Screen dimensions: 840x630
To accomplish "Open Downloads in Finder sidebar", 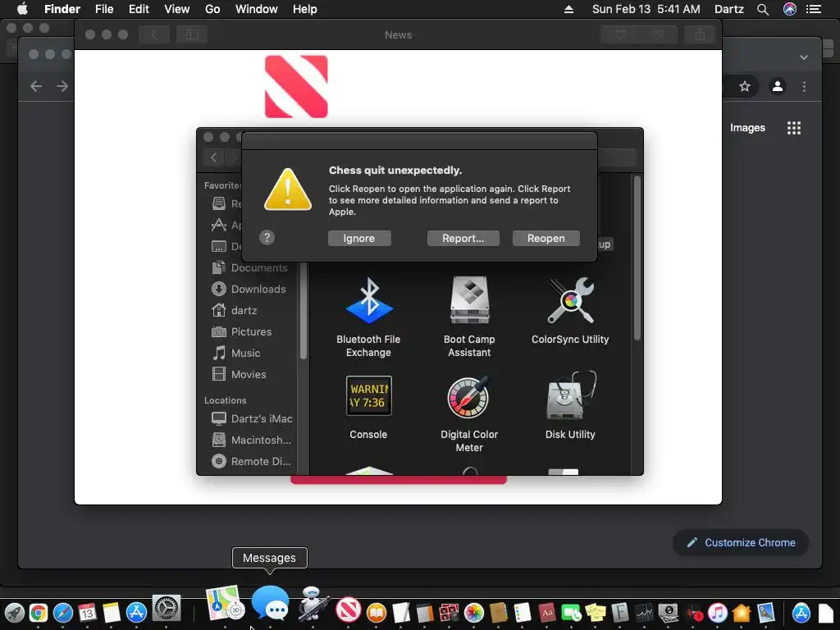I will tap(249, 290).
